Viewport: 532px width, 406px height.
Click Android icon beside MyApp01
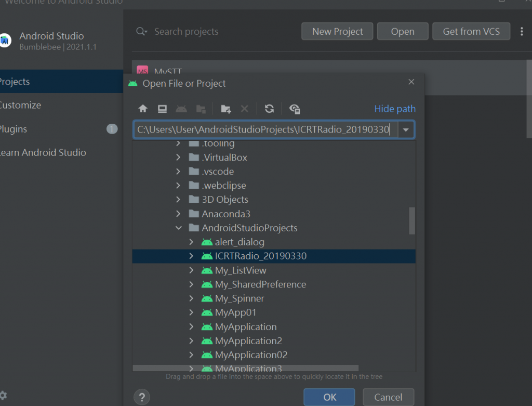[x=207, y=312]
